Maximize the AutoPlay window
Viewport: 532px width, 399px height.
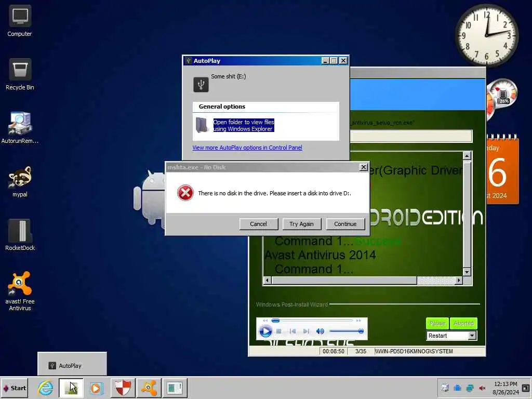(334, 61)
